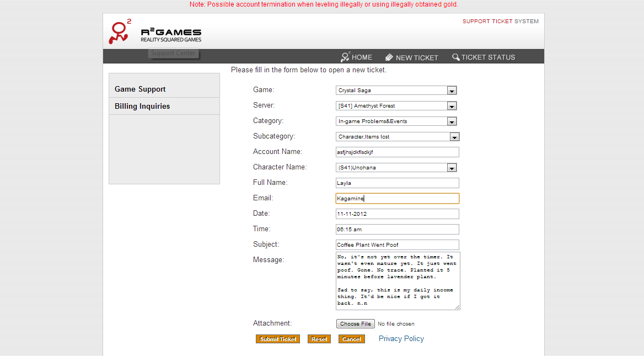Click the SUPPORT TICKET SYSTEM header text
Image resolution: width=644 pixels, height=356 pixels.
click(500, 22)
